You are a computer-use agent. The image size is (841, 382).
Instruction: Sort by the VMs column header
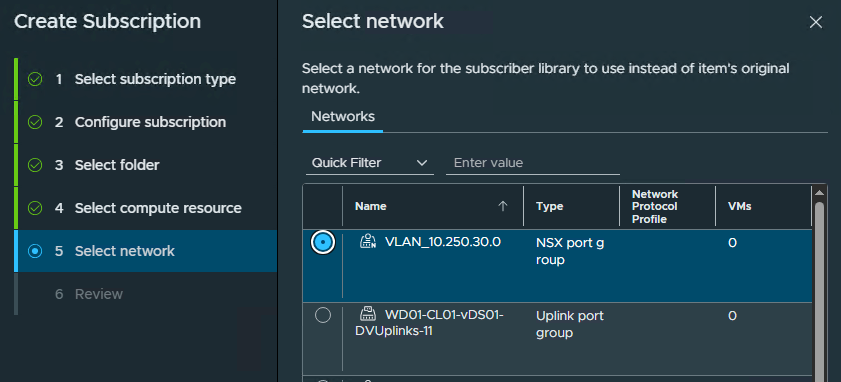coord(739,206)
